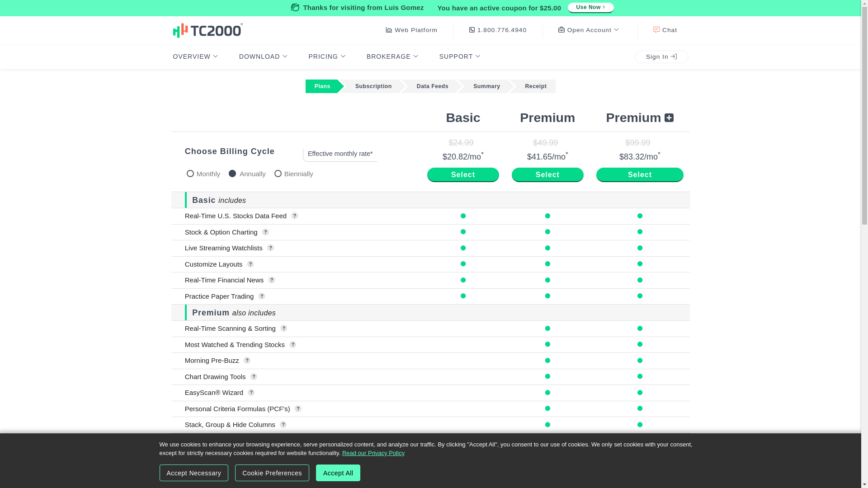The height and width of the screenshot is (488, 868).
Task: Select Annually billing cycle
Action: point(232,174)
